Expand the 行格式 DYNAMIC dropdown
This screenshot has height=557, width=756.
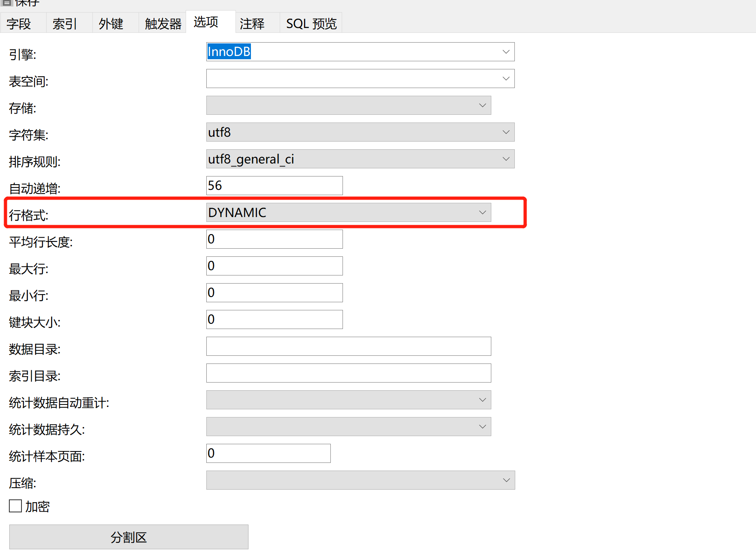pos(349,213)
